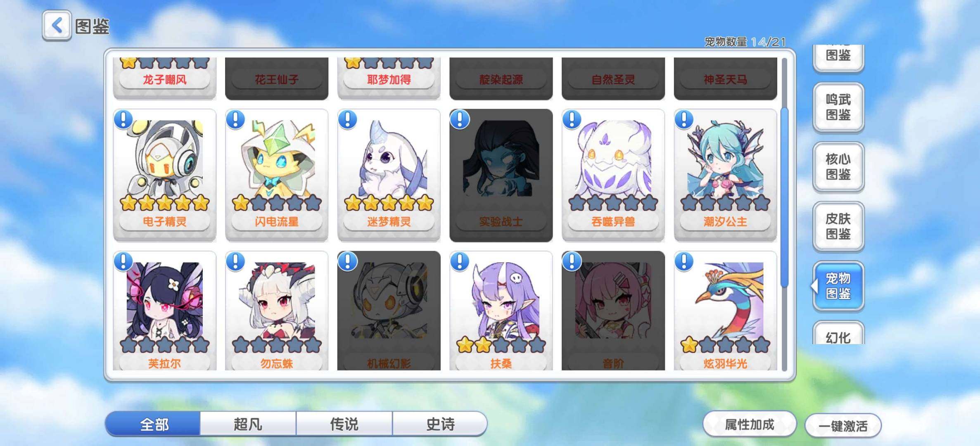Select the 扶桑 pet card
This screenshot has height=446, width=980.
(x=501, y=311)
